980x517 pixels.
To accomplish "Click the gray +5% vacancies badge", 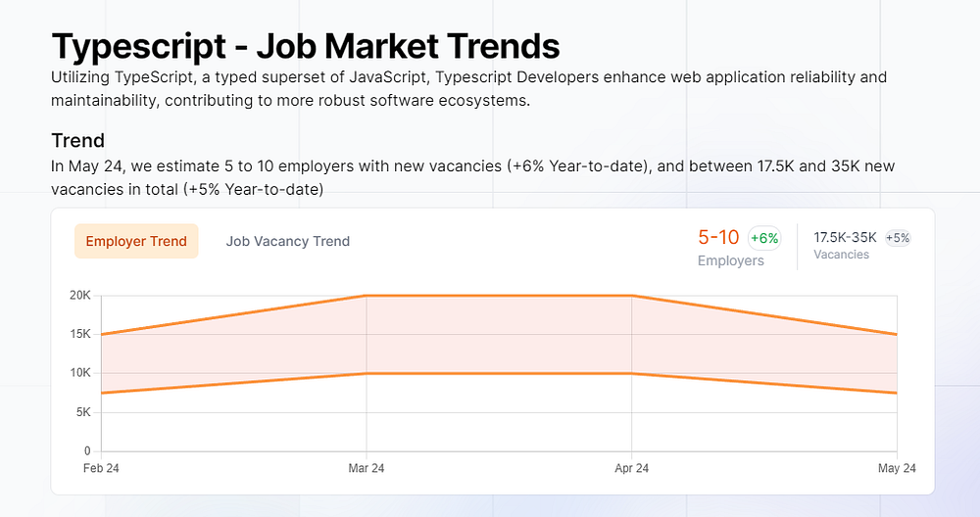I will click(898, 237).
